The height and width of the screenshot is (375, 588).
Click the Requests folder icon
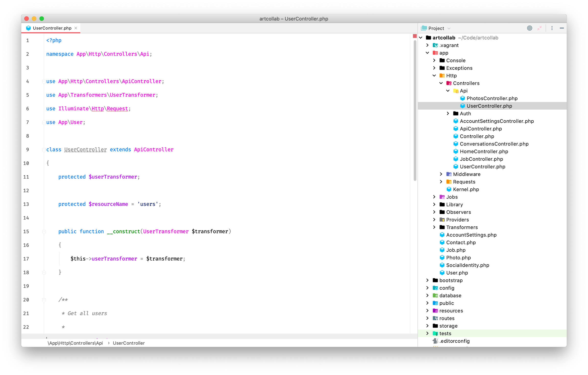[449, 182]
